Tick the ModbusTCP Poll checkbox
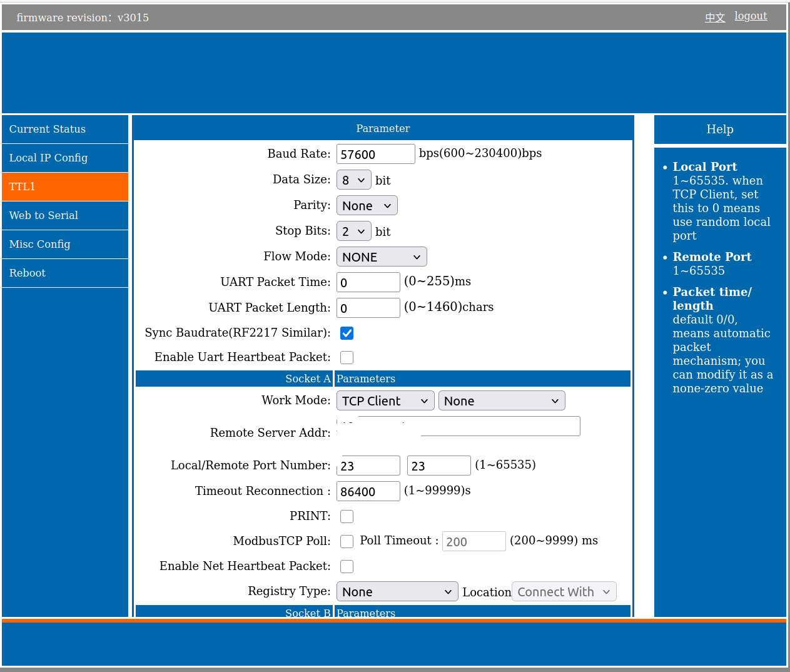The width and height of the screenshot is (790, 672). click(347, 542)
